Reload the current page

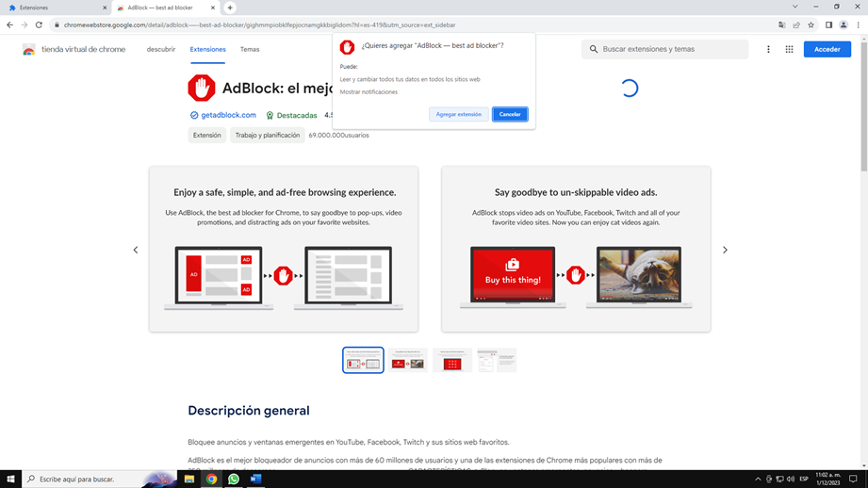pyautogui.click(x=39, y=24)
